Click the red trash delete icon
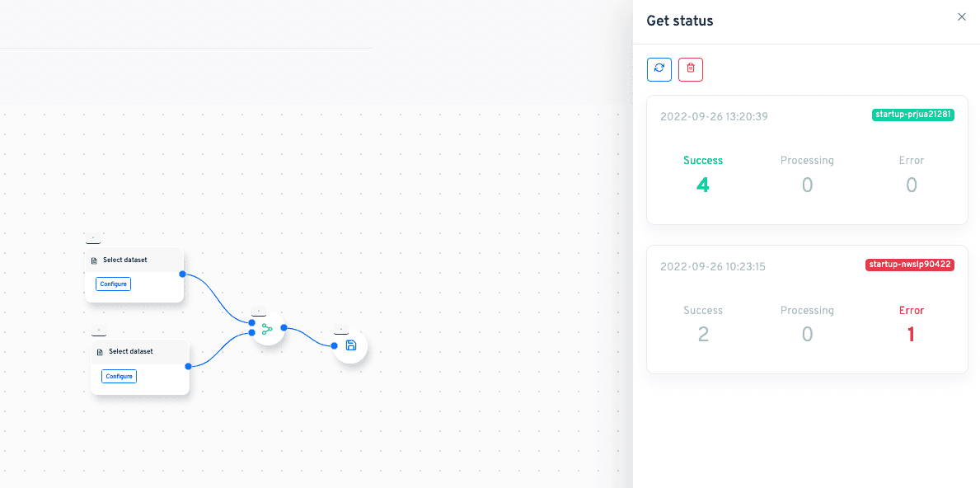This screenshot has height=488, width=980. pyautogui.click(x=691, y=69)
